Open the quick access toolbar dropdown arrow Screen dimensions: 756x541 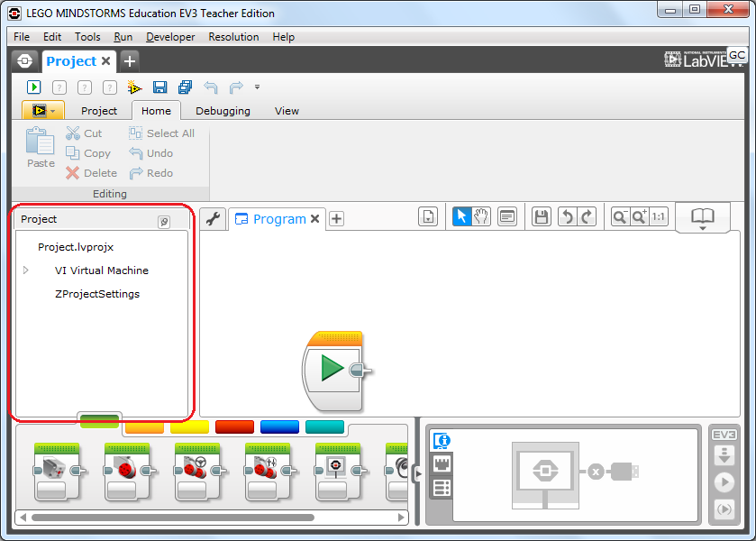[x=257, y=87]
